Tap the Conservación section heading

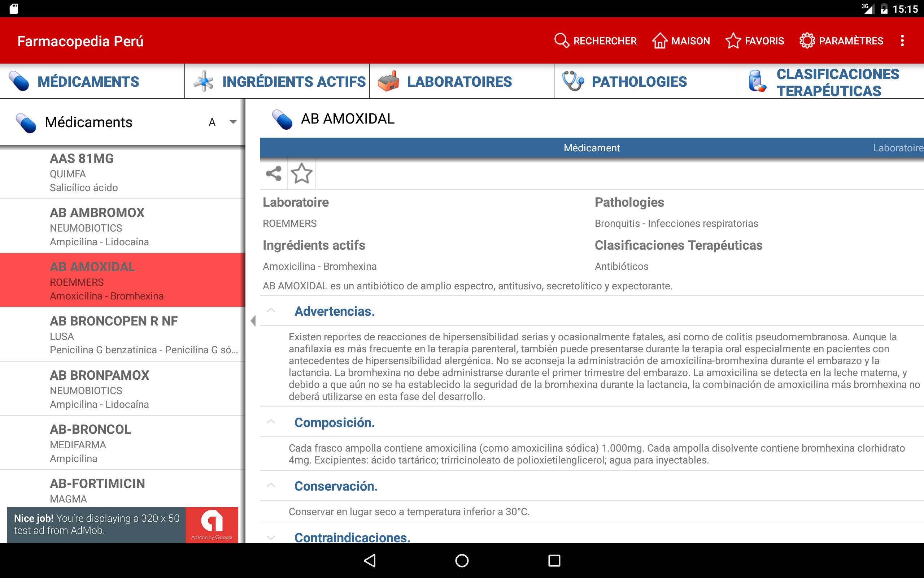click(336, 486)
